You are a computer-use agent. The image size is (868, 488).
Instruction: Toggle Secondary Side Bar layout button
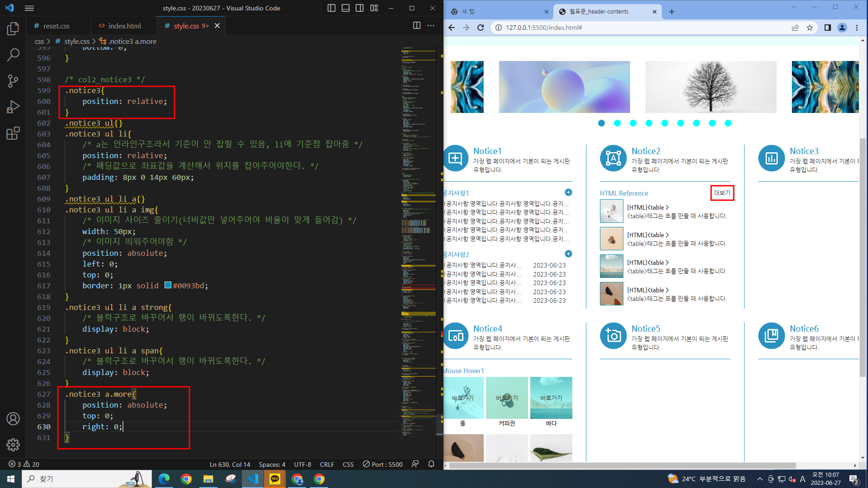pos(360,8)
